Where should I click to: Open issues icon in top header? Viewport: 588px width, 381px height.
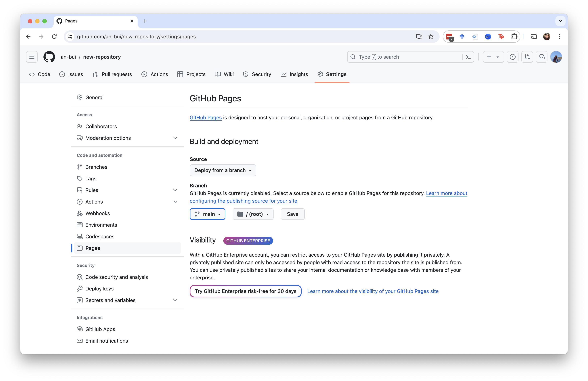pos(513,57)
